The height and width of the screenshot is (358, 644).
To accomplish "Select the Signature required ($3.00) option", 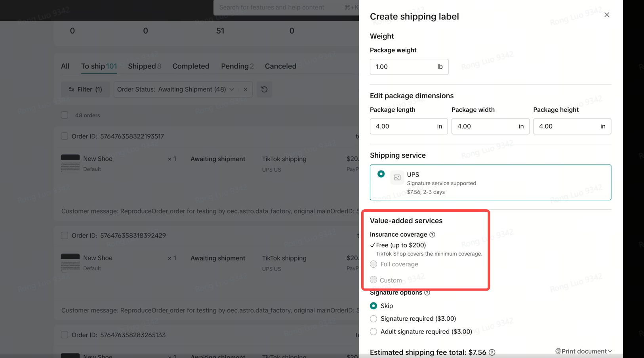I will pyautogui.click(x=373, y=319).
